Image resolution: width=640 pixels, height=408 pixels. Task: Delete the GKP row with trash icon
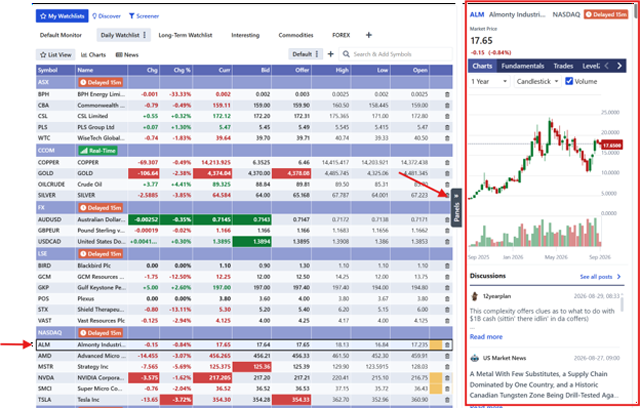pyautogui.click(x=447, y=288)
